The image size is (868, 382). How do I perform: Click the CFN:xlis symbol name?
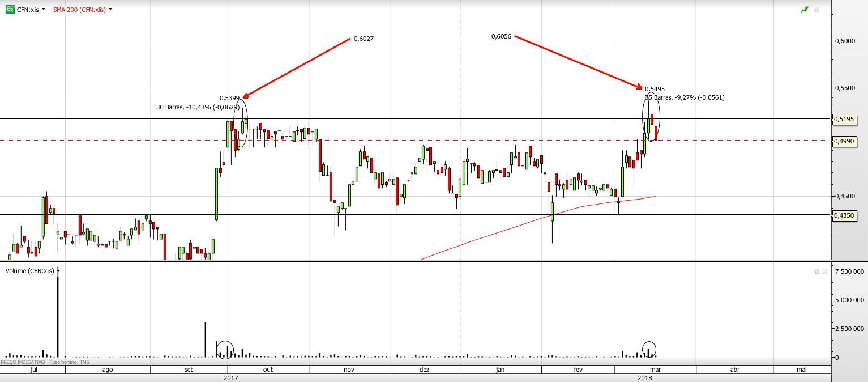pos(28,10)
